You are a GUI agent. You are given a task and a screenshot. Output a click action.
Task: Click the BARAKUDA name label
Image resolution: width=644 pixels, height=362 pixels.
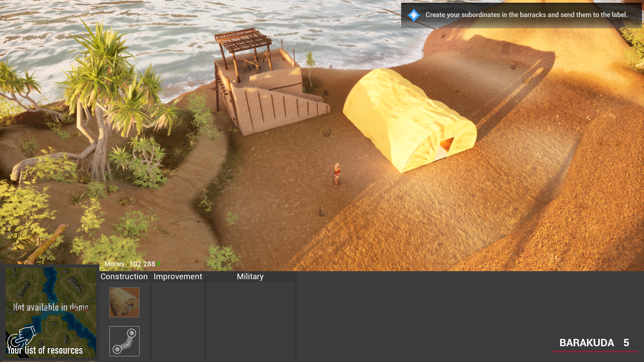[586, 343]
